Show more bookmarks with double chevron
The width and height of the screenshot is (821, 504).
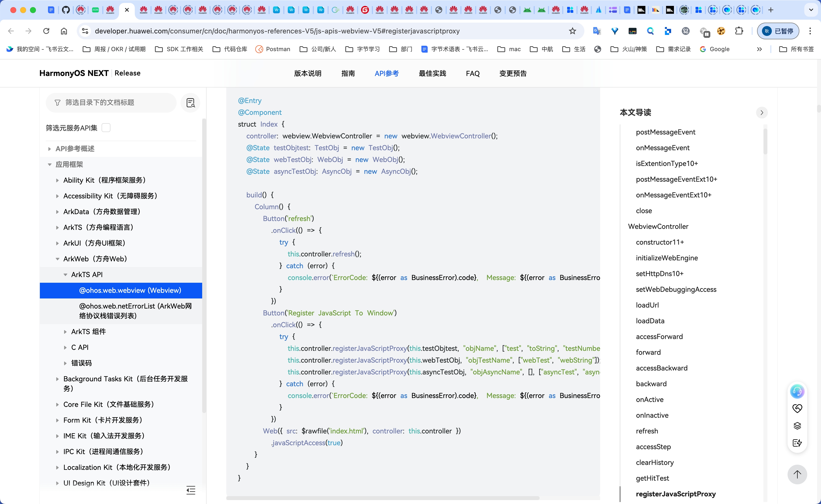(x=759, y=49)
